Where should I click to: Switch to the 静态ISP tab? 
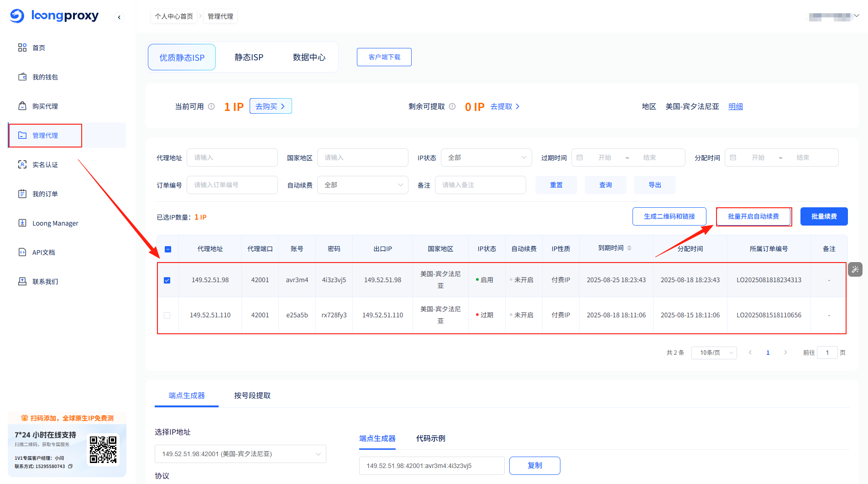point(249,58)
